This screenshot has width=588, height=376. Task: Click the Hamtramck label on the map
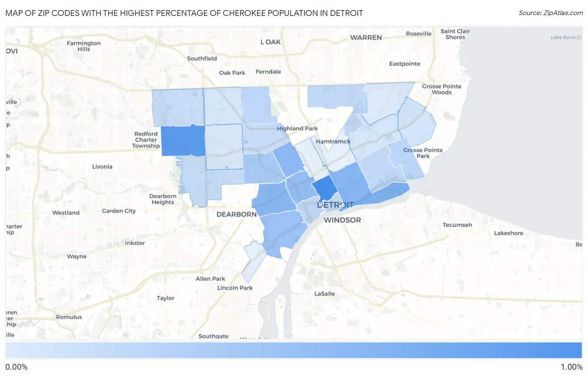pos(333,141)
